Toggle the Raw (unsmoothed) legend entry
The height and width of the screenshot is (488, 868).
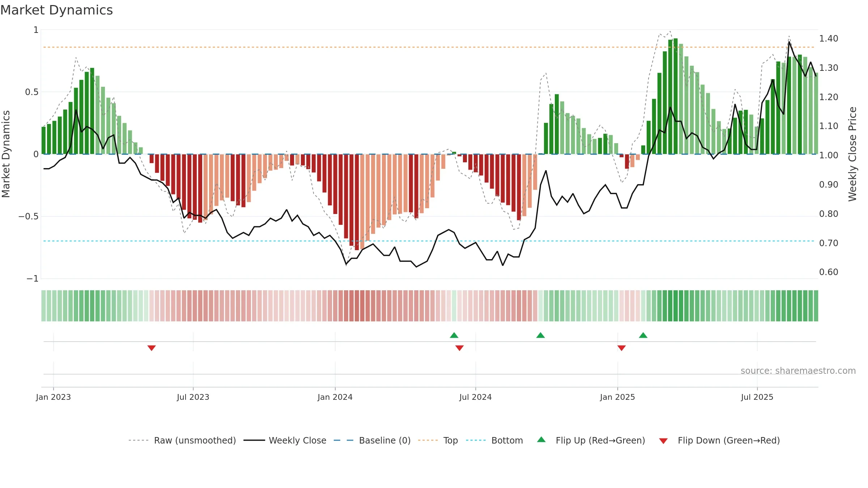(x=182, y=440)
